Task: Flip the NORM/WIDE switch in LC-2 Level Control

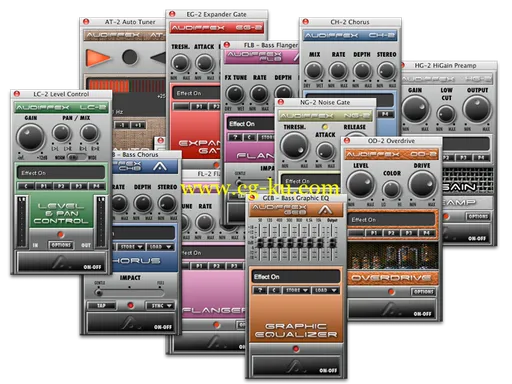Action: pyautogui.click(x=76, y=157)
